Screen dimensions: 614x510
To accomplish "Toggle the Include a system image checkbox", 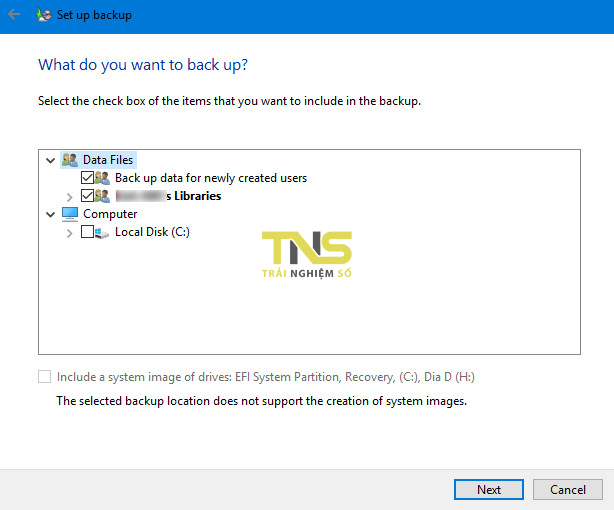I will point(44,377).
